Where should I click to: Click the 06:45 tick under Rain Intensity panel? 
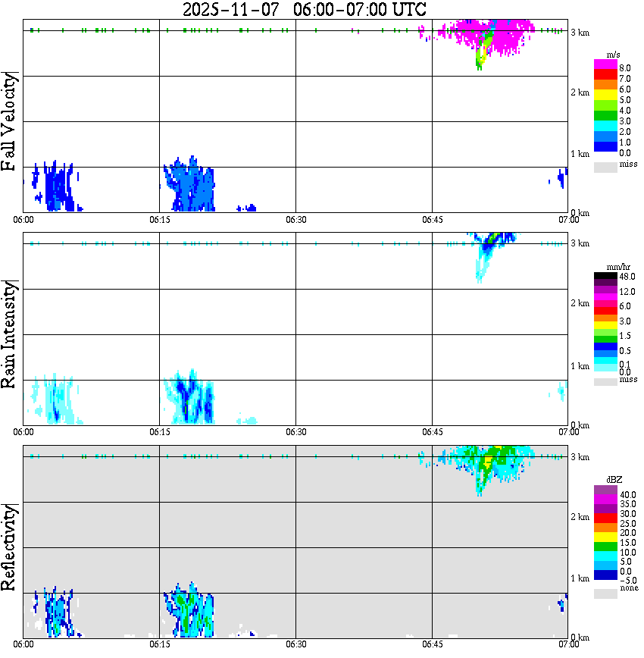[432, 432]
